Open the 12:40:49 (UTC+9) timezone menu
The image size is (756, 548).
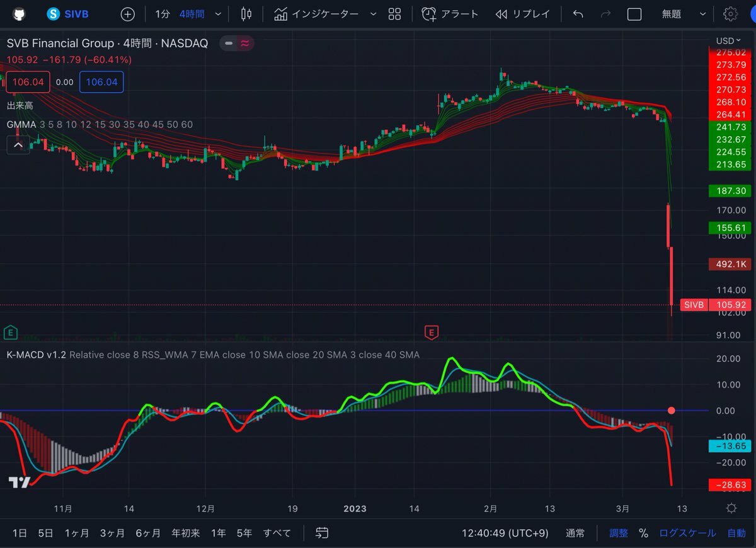(x=507, y=533)
